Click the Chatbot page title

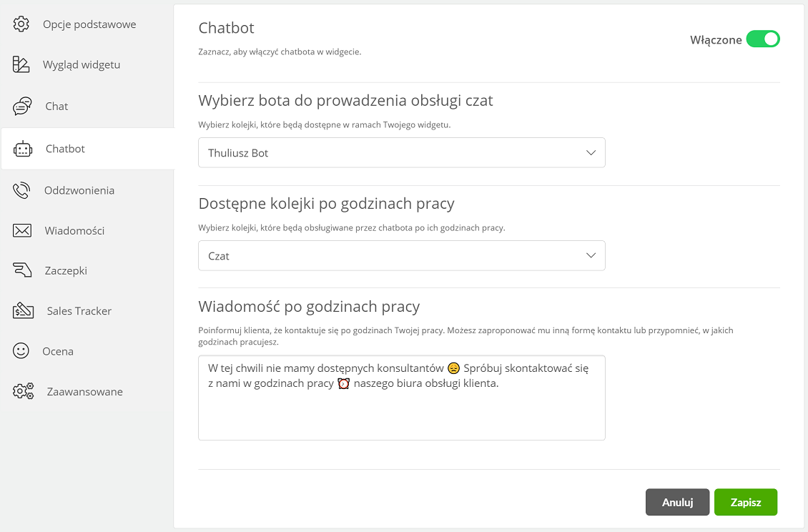coord(226,28)
